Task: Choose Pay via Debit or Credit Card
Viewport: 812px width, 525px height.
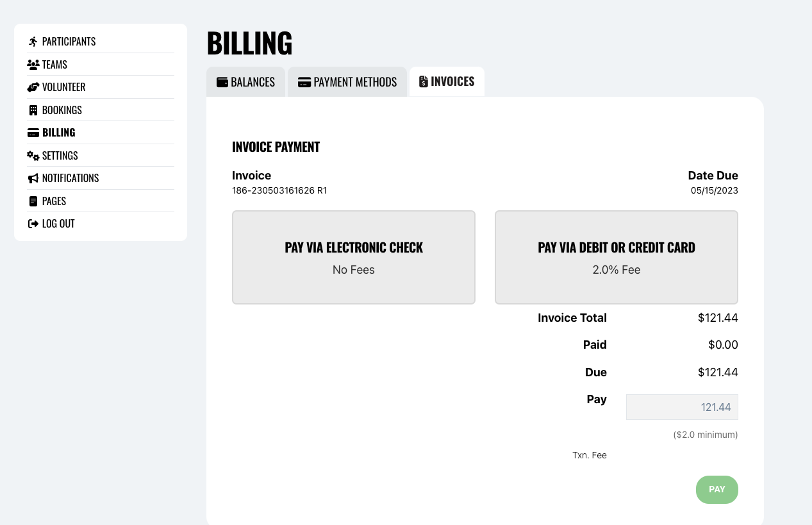Action: [x=617, y=257]
